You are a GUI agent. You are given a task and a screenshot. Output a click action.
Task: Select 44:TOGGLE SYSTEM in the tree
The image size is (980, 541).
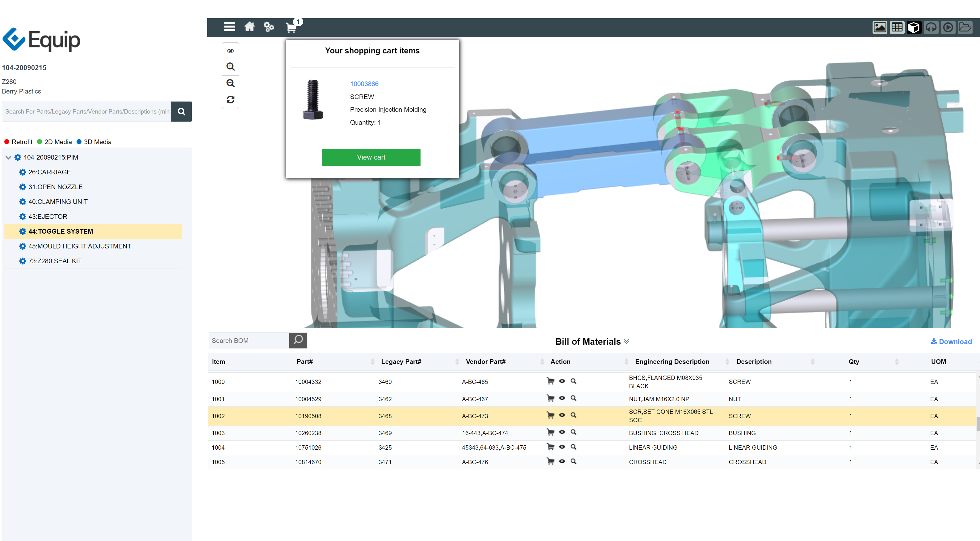(61, 231)
